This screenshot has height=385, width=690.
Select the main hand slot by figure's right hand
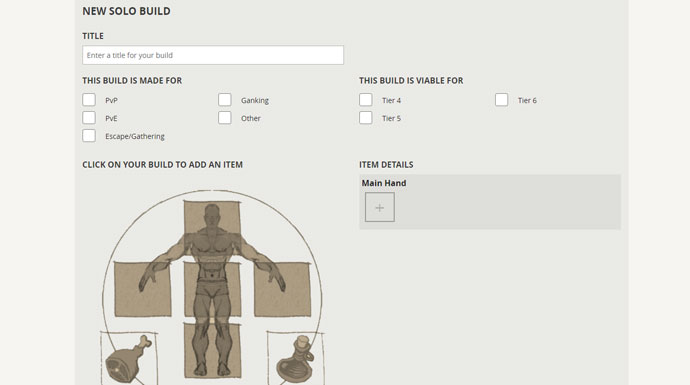click(x=143, y=289)
